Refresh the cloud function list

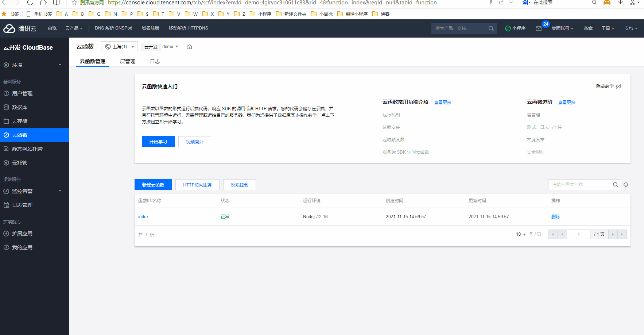pos(626,185)
